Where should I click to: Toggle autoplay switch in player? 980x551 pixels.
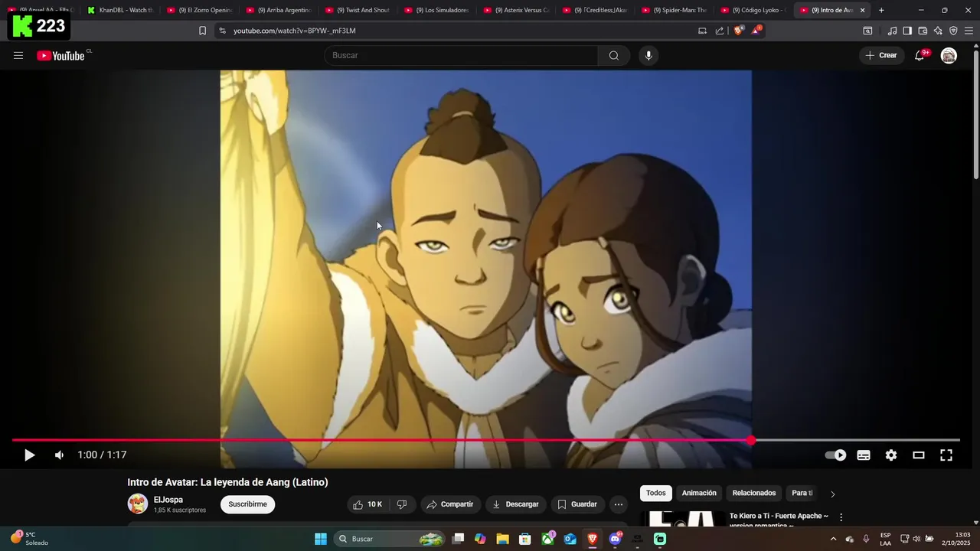pos(835,455)
